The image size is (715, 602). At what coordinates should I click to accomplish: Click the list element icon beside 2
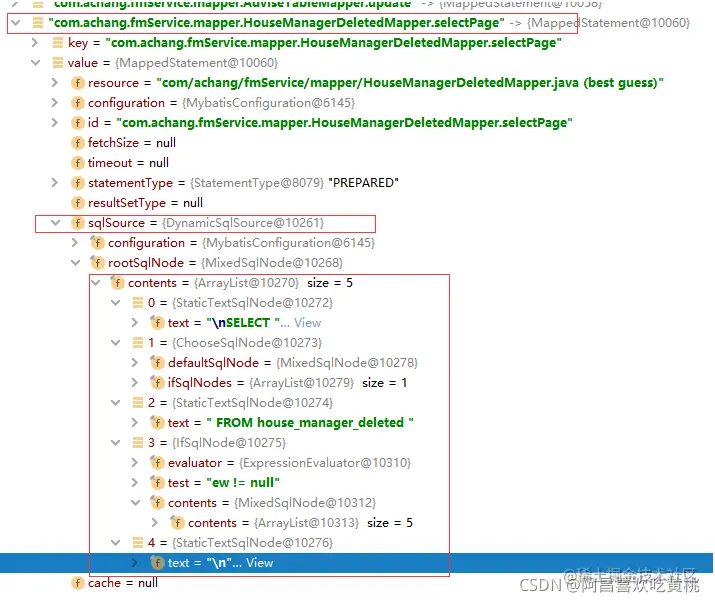(x=138, y=403)
